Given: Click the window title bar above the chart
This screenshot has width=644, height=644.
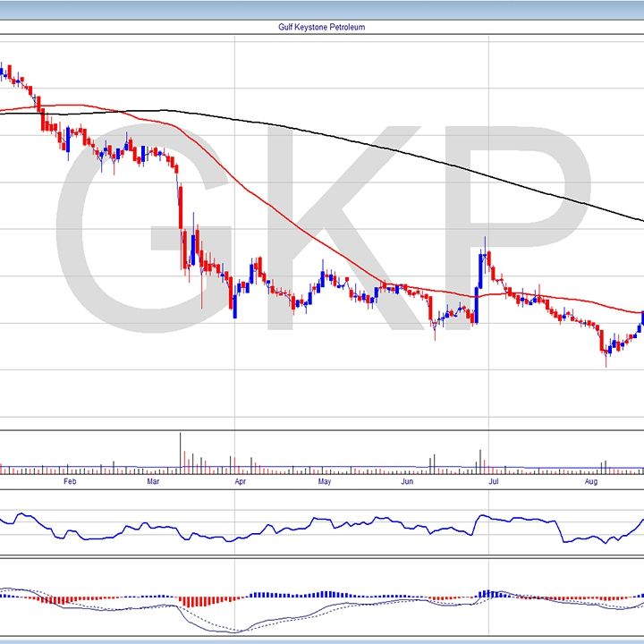Looking at the screenshot, I should [322, 8].
